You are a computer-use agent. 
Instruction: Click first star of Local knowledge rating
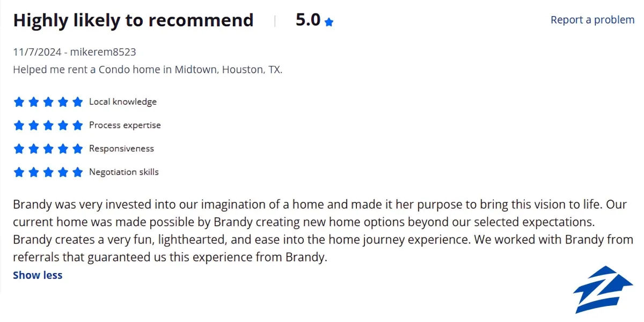pos(19,102)
